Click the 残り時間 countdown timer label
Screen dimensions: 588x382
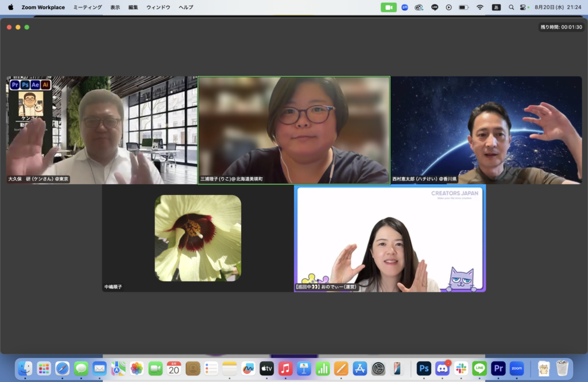click(x=560, y=27)
